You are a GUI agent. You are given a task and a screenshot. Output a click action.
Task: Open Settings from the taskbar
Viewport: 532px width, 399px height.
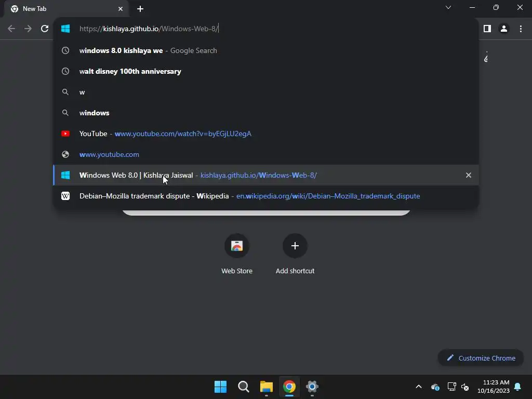pyautogui.click(x=312, y=387)
